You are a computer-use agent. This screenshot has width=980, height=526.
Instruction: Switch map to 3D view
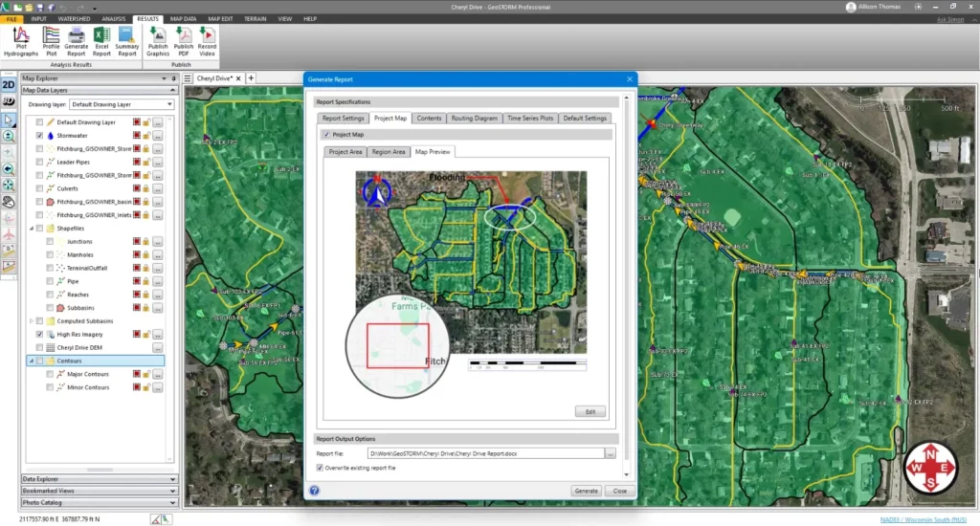pyautogui.click(x=9, y=101)
